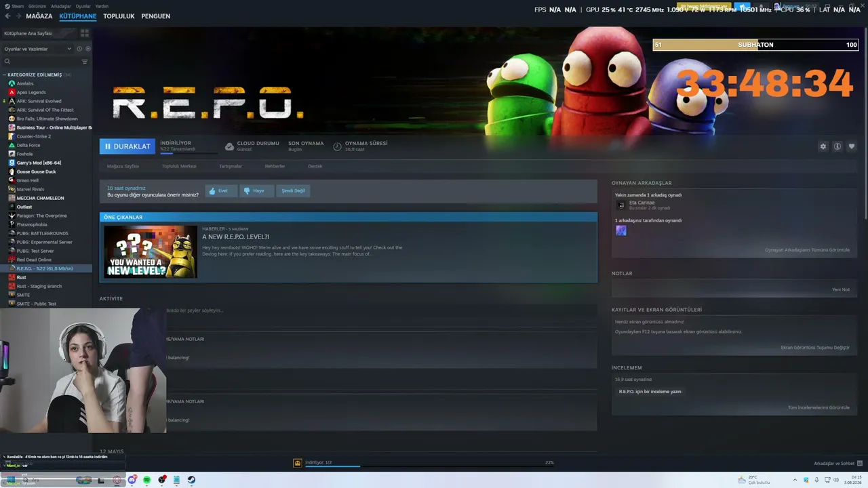The image size is (868, 488).
Task: Click the Delta Force game icon
Action: [12, 145]
